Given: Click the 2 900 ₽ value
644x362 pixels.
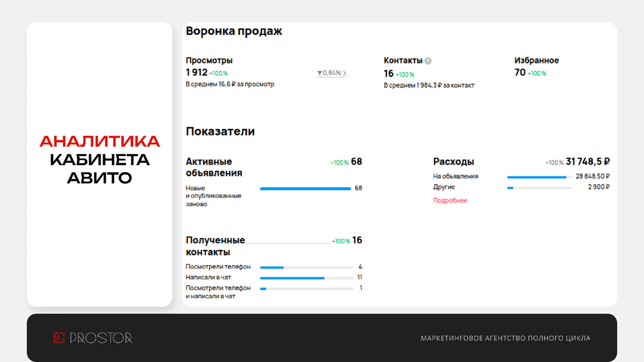Looking at the screenshot, I should pyautogui.click(x=599, y=187).
